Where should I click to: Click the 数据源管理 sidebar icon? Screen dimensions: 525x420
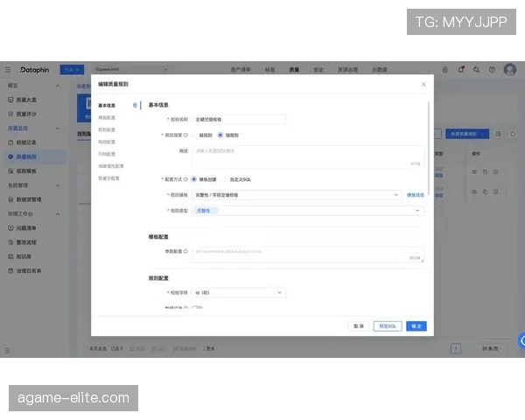click(x=10, y=199)
